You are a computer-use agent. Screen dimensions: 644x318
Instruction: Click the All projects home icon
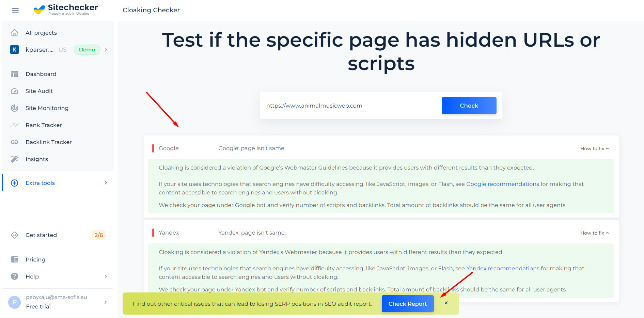pyautogui.click(x=14, y=33)
